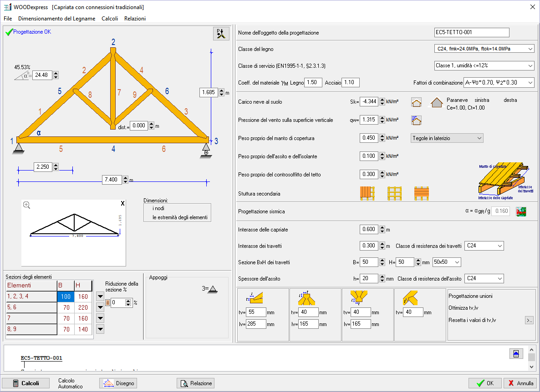Click the ridge joint diagram icon
540x392 pixels.
coord(306,298)
